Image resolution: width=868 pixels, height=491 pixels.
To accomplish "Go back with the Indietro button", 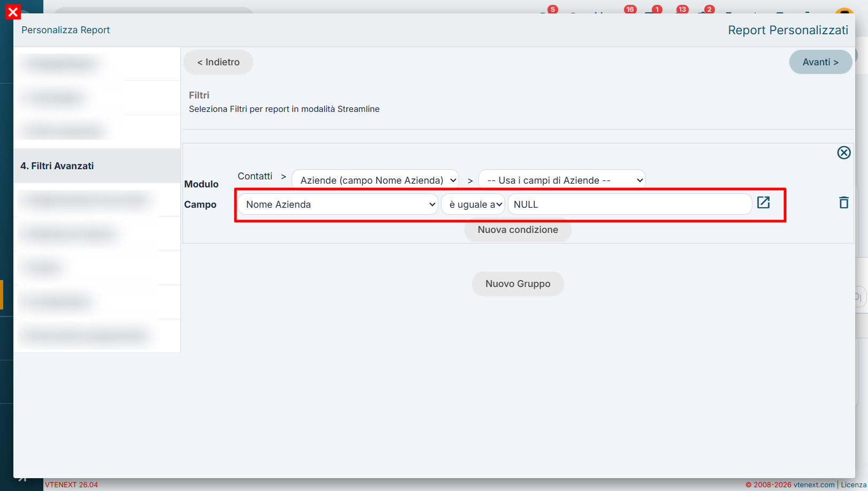I will (x=218, y=62).
